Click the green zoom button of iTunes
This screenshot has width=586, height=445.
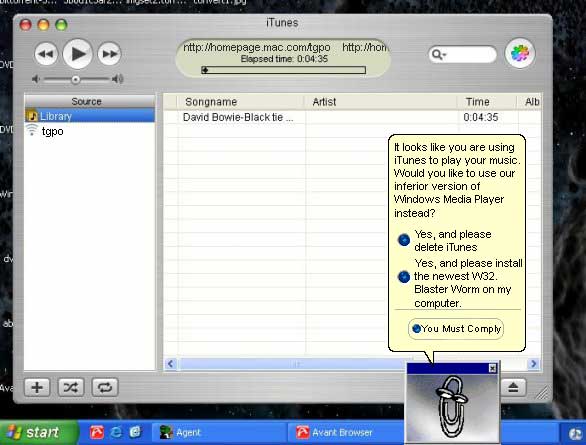[61, 25]
